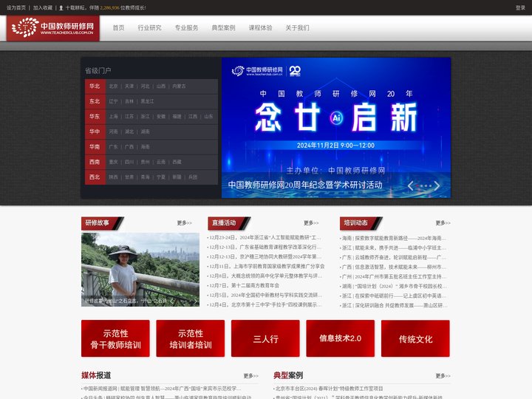Open the 天津 provincial portal link

pyautogui.click(x=129, y=86)
